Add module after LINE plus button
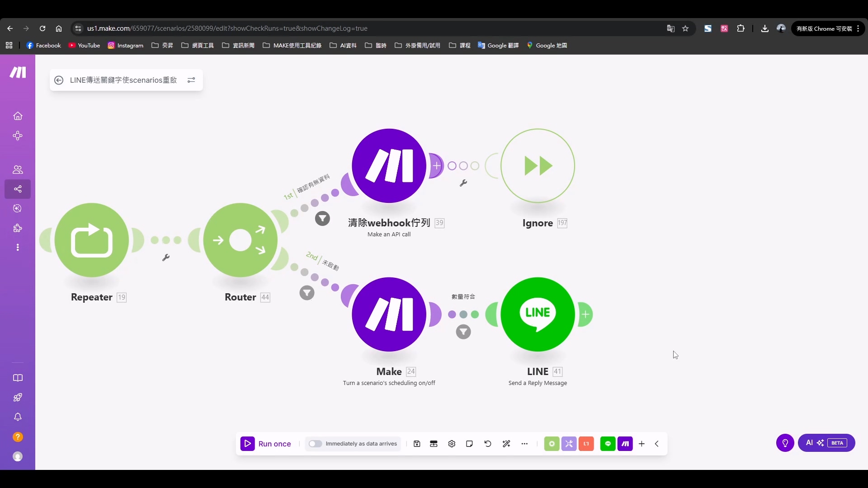The image size is (868, 488). (585, 314)
